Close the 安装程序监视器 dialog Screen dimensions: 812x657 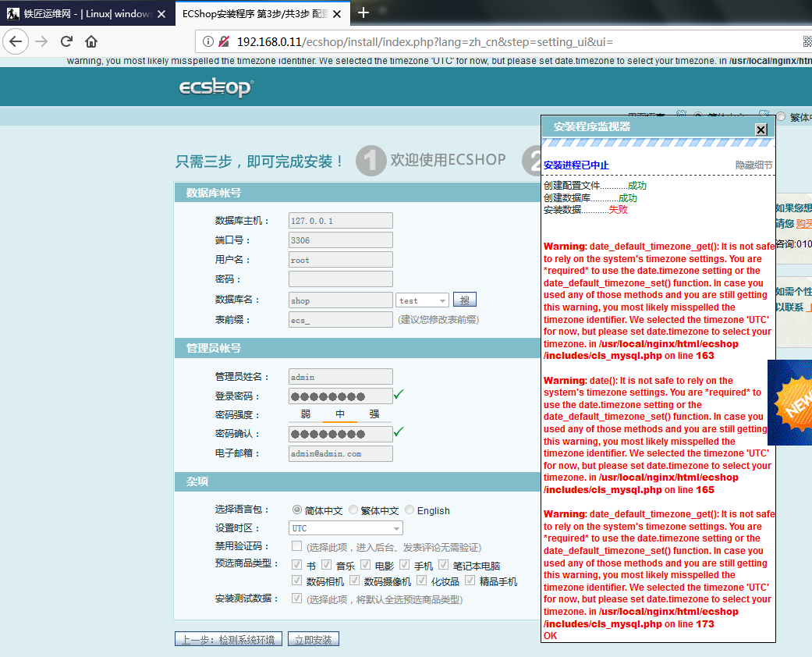[x=761, y=130]
